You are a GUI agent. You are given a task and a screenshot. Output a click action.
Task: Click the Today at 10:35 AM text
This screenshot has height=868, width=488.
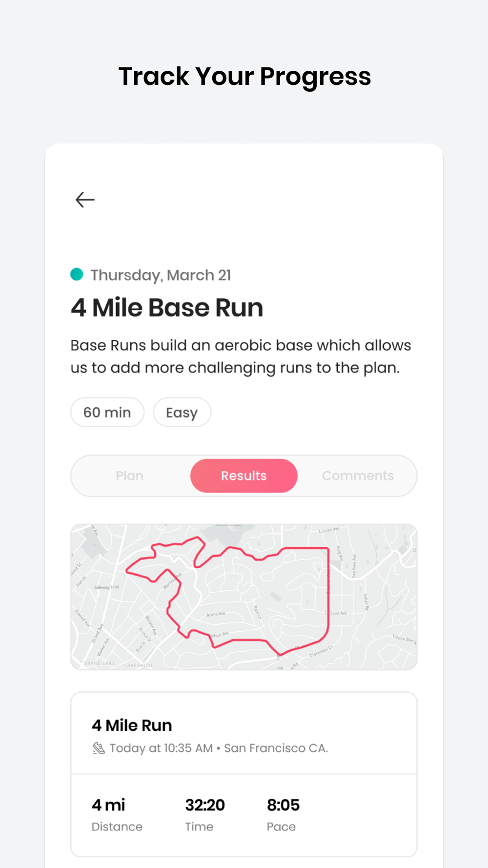click(x=161, y=748)
